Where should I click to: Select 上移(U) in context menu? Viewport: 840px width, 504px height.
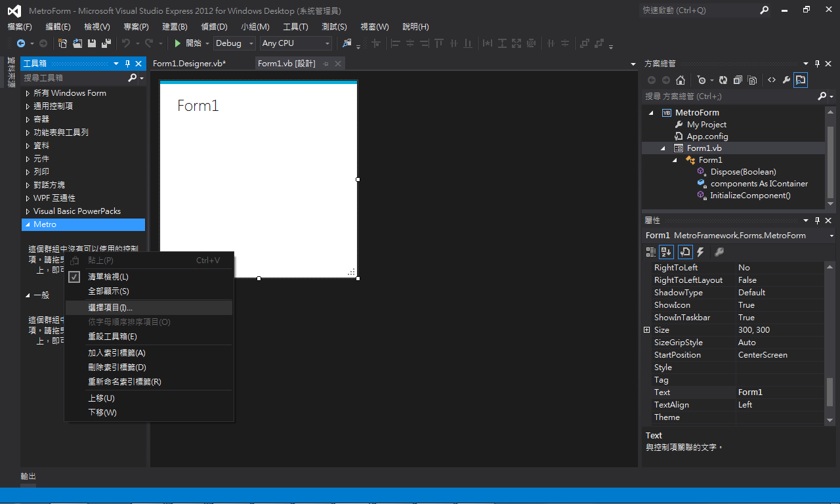149,398
